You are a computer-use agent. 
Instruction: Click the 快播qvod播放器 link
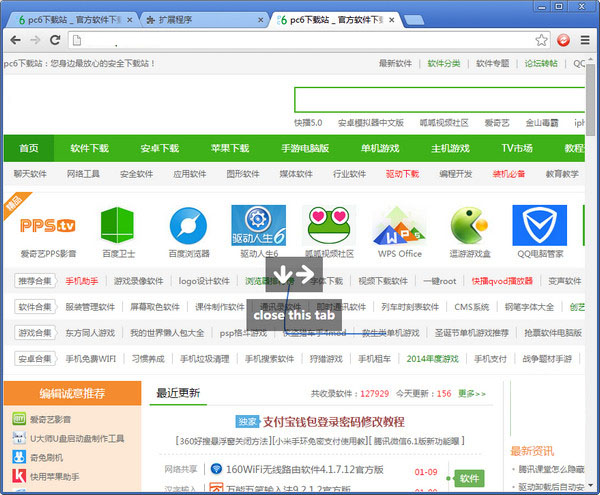point(502,281)
